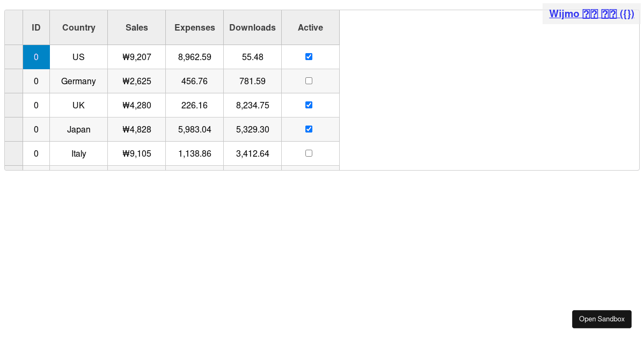Click the ID cell in the UK row
644x338 pixels.
coord(36,105)
